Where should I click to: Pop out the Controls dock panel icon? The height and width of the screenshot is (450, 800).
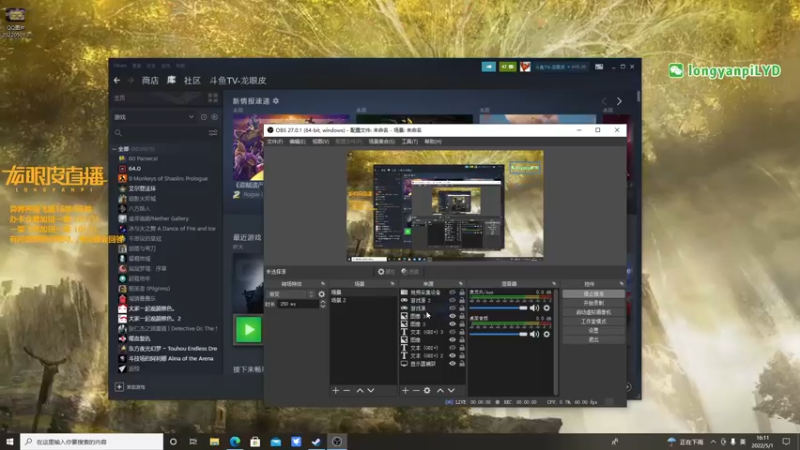click(621, 284)
